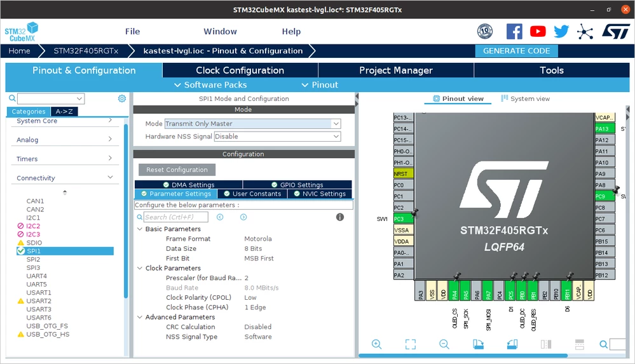Zoom out of the chip pinout view
The width and height of the screenshot is (635, 364).
pyautogui.click(x=444, y=344)
